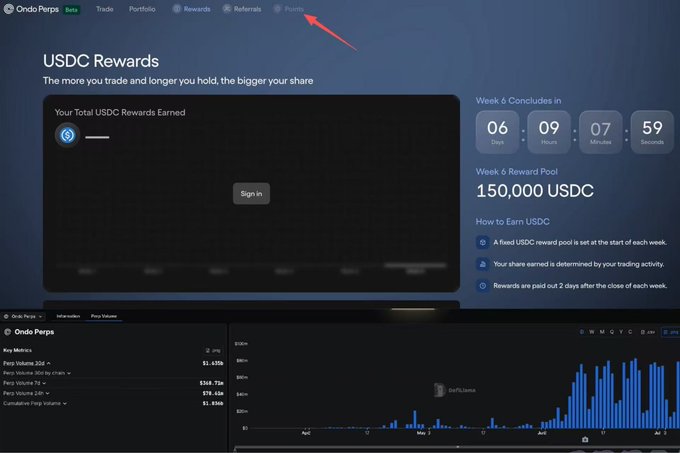Switch to the Information tab
The image size is (680, 453).
tap(68, 316)
